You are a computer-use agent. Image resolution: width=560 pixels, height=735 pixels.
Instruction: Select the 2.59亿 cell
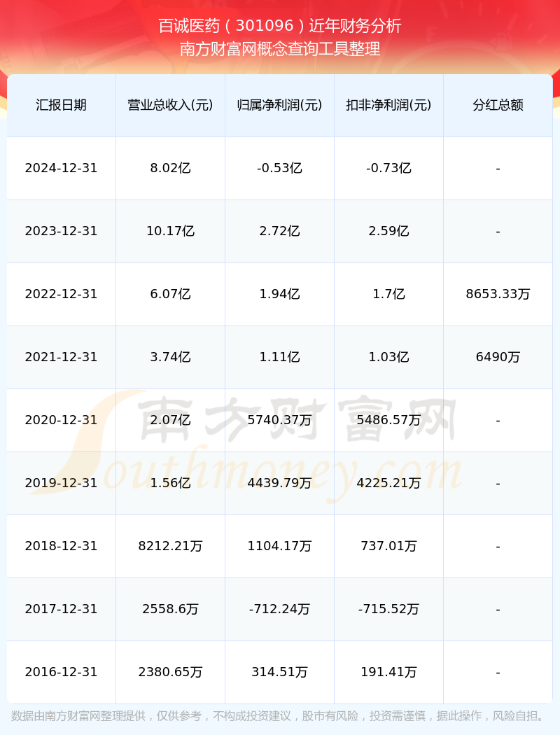coord(389,231)
